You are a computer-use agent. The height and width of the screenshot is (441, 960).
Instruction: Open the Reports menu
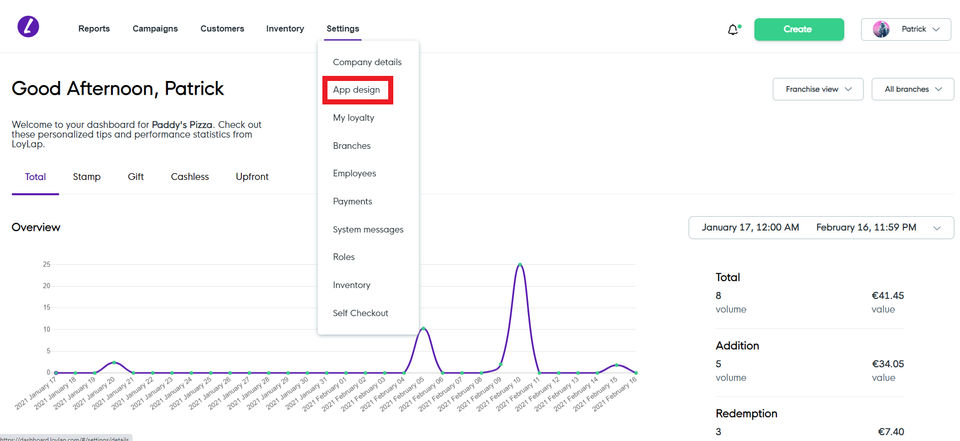coord(94,29)
